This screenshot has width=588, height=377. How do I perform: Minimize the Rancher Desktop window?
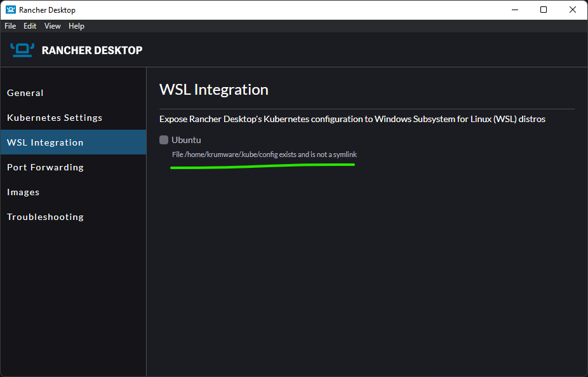514,10
